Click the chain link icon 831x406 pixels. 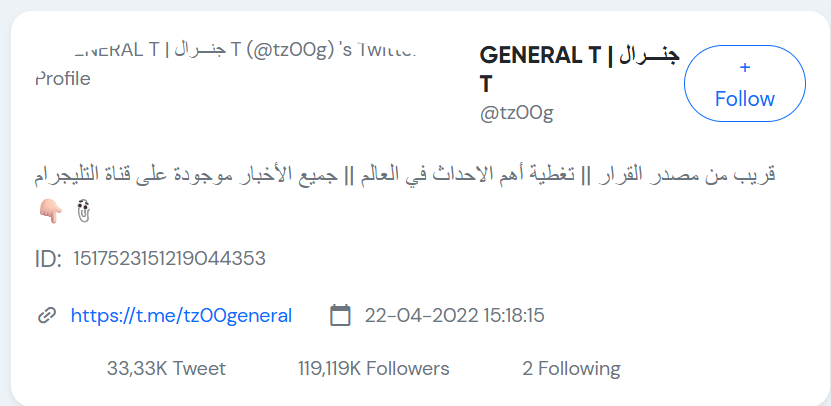coord(47,316)
